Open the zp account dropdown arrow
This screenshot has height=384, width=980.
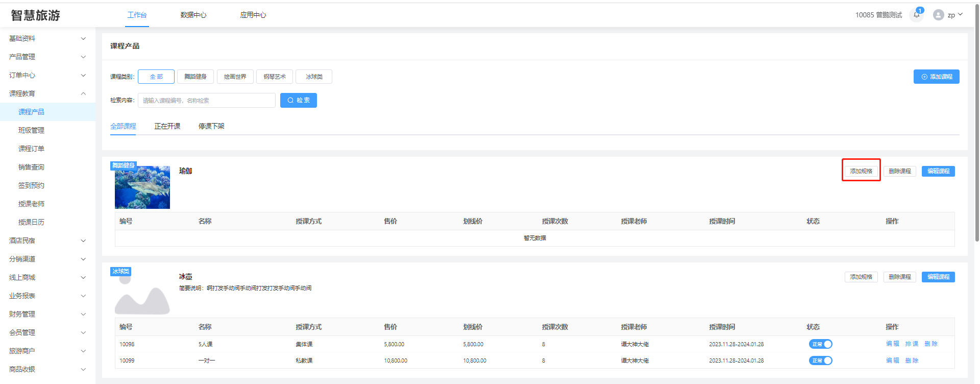tap(961, 15)
